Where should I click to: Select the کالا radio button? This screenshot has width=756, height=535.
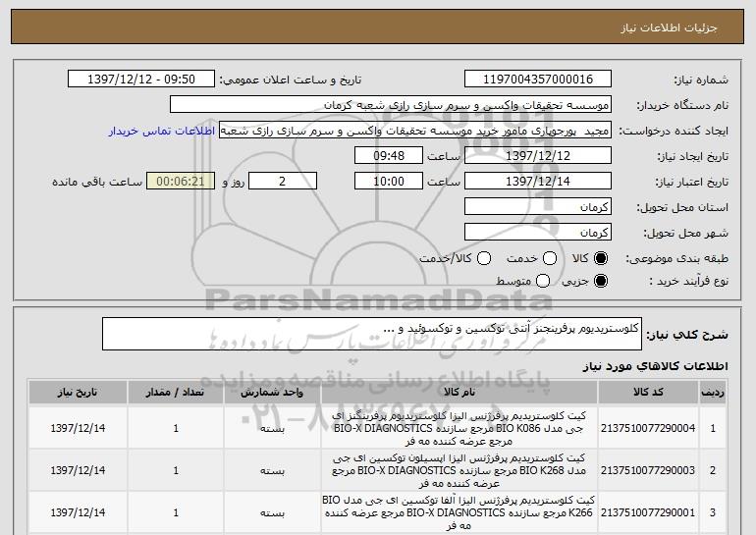pyautogui.click(x=601, y=258)
